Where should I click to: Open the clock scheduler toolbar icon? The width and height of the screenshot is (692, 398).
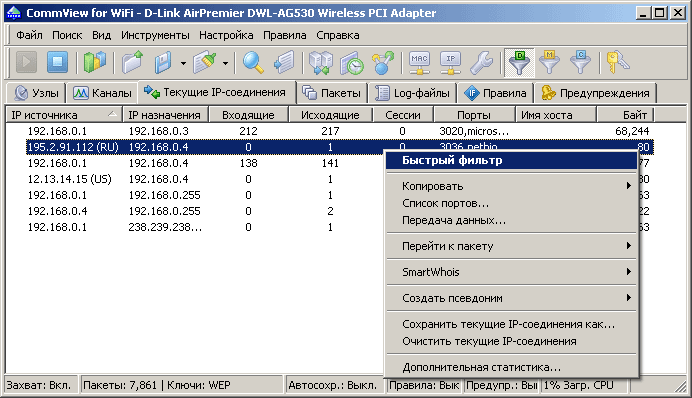(352, 62)
